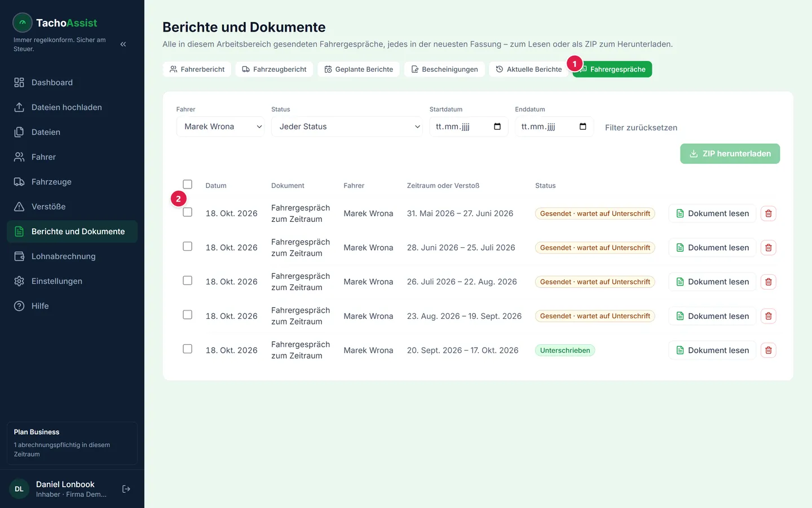
Task: Tick the checkbox for 28. Juni 2026 – 25. Juli 2026
Action: click(x=188, y=247)
